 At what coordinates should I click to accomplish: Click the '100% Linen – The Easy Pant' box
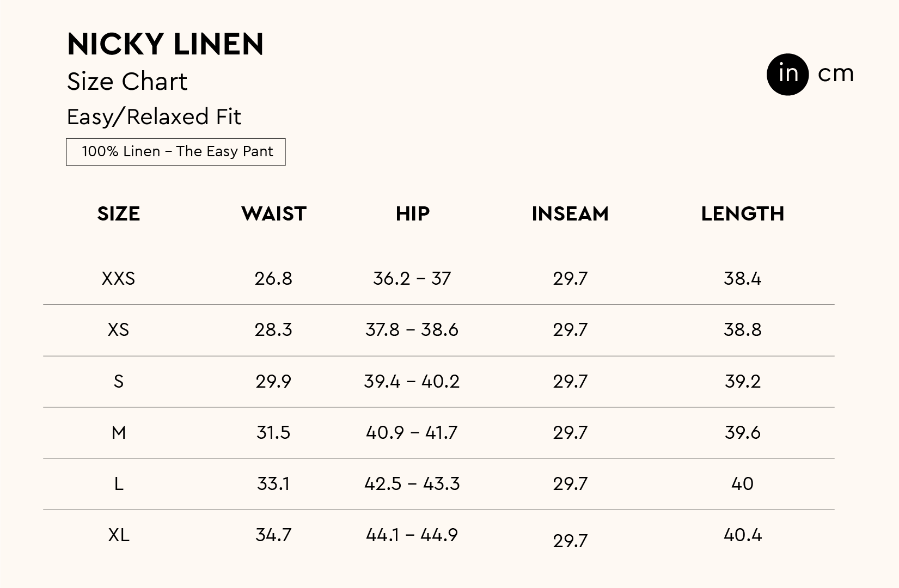point(176,152)
